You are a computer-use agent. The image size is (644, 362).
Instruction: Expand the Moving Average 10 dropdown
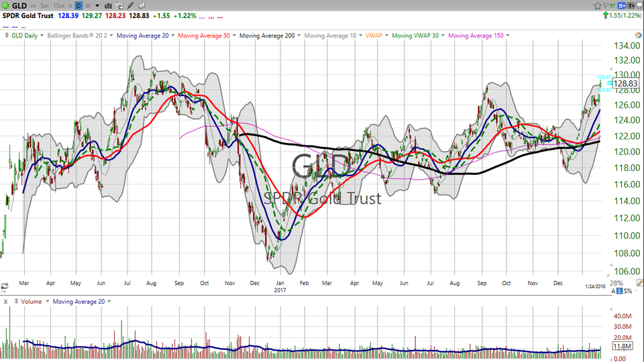pos(361,36)
